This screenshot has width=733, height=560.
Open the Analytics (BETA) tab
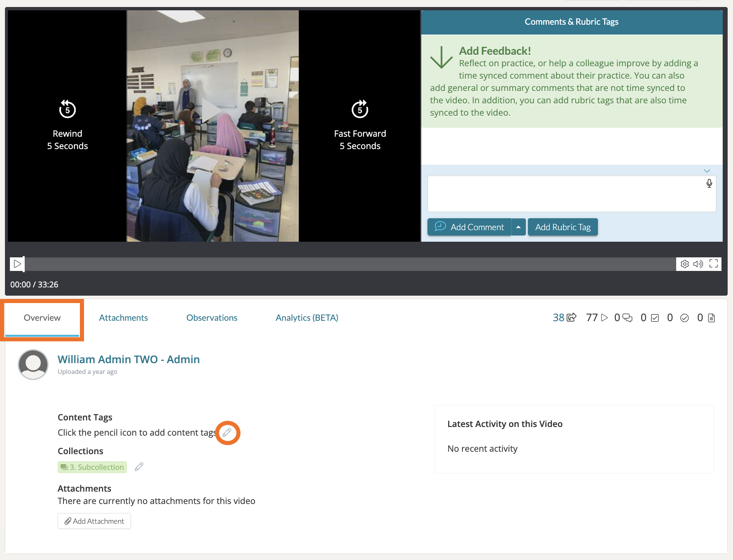point(307,318)
